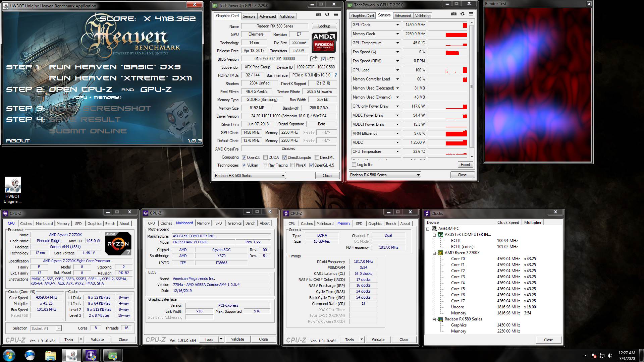Image resolution: width=644 pixels, height=362 pixels.
Task: Toggle the Ray Tracing checkbox
Action: (x=265, y=165)
